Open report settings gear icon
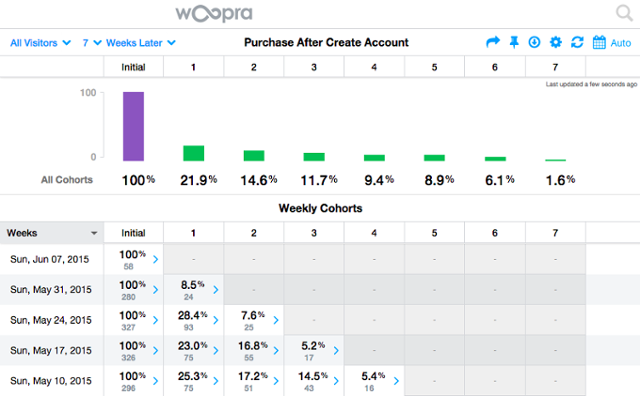Image resolution: width=640 pixels, height=396 pixels. click(x=556, y=42)
